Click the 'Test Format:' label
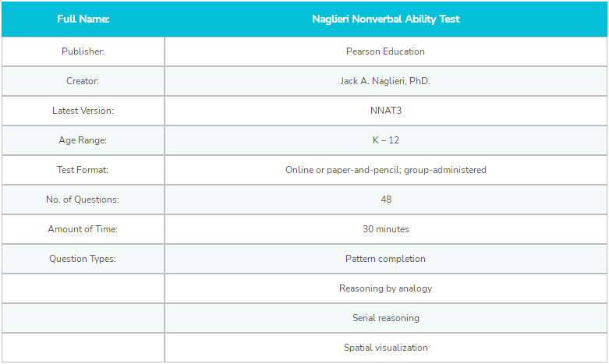The width and height of the screenshot is (609, 364). click(x=83, y=170)
